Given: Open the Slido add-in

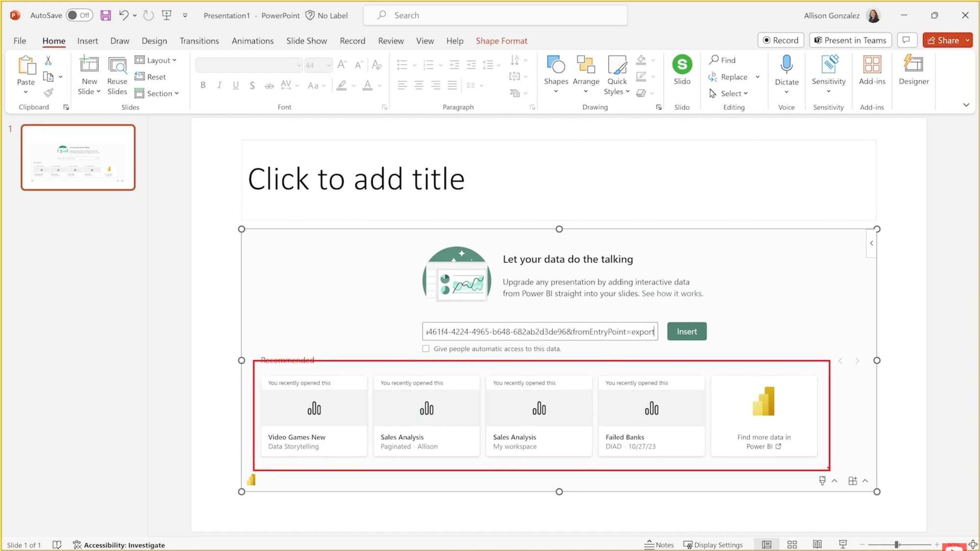Looking at the screenshot, I should coord(682,70).
